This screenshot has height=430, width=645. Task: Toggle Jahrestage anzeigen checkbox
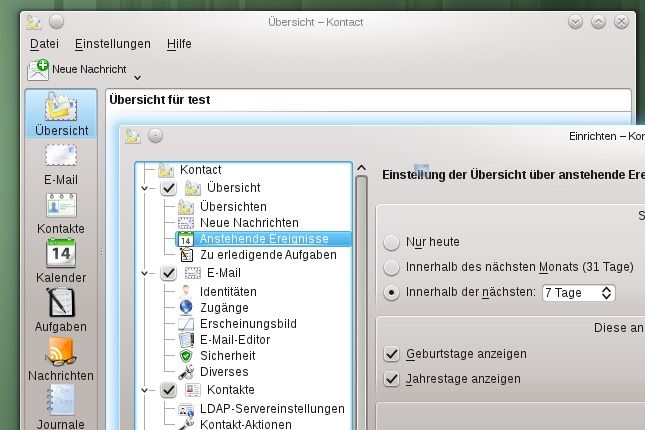[391, 379]
